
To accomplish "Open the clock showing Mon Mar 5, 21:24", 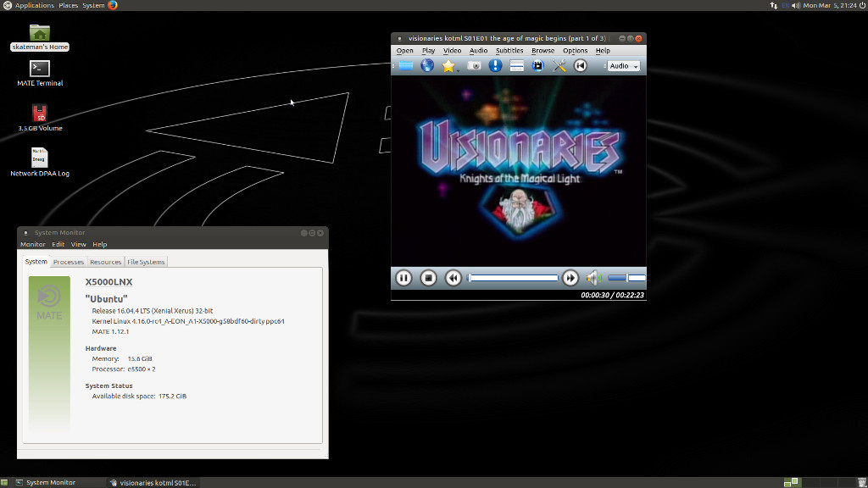I will click(830, 5).
